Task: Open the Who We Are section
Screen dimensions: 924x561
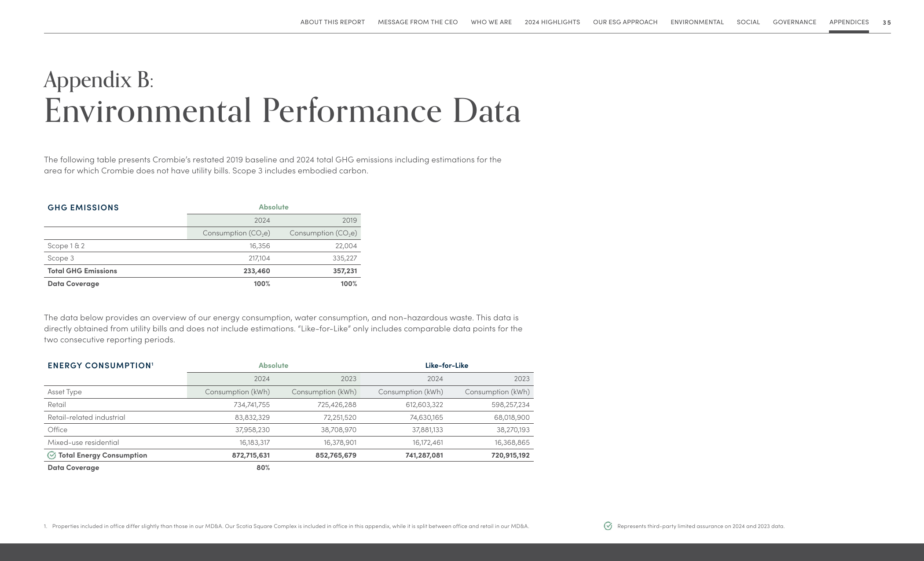Action: click(x=491, y=22)
